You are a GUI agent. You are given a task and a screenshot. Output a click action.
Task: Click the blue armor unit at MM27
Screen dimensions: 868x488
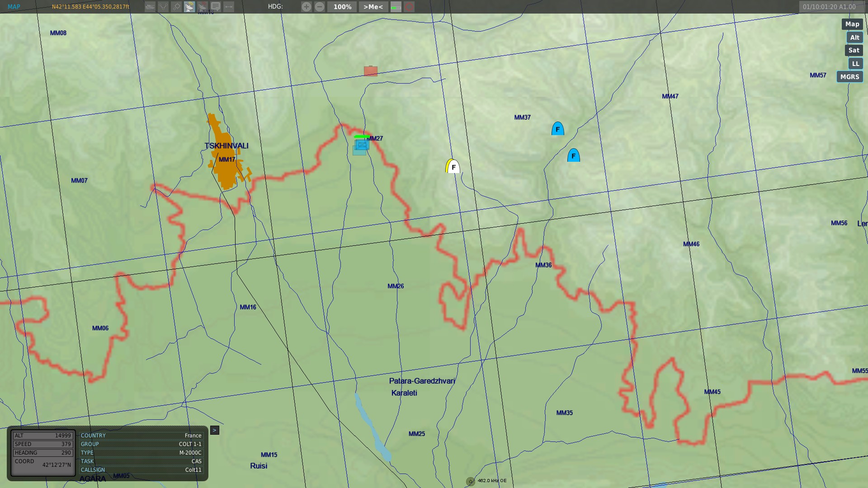(x=362, y=145)
